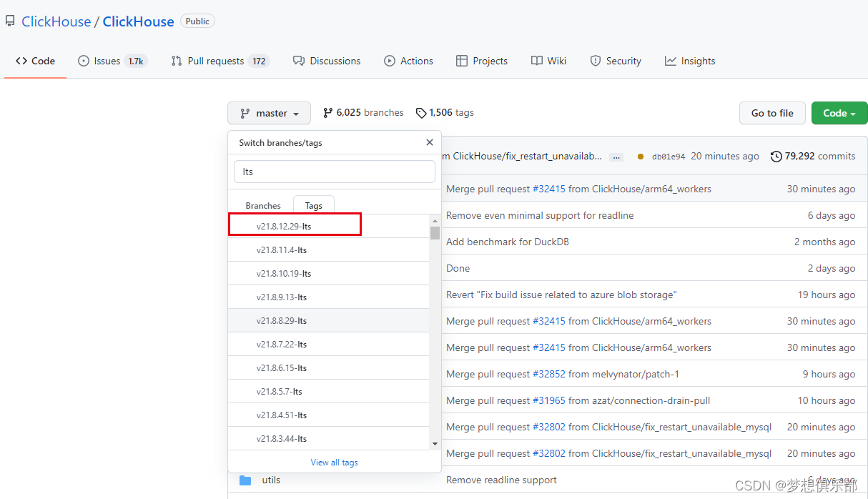This screenshot has width=868, height=499.
Task: Open the Projects tab
Action: coord(482,61)
